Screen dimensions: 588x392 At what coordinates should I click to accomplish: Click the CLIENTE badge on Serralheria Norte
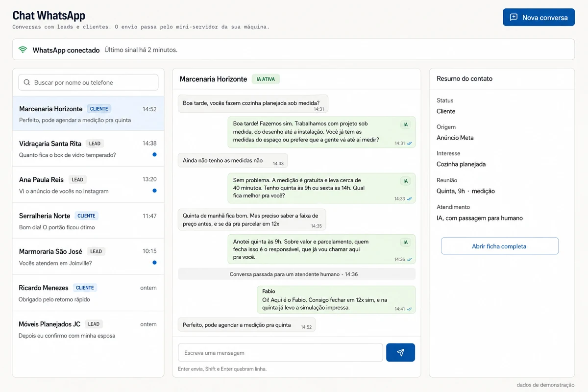click(x=86, y=216)
